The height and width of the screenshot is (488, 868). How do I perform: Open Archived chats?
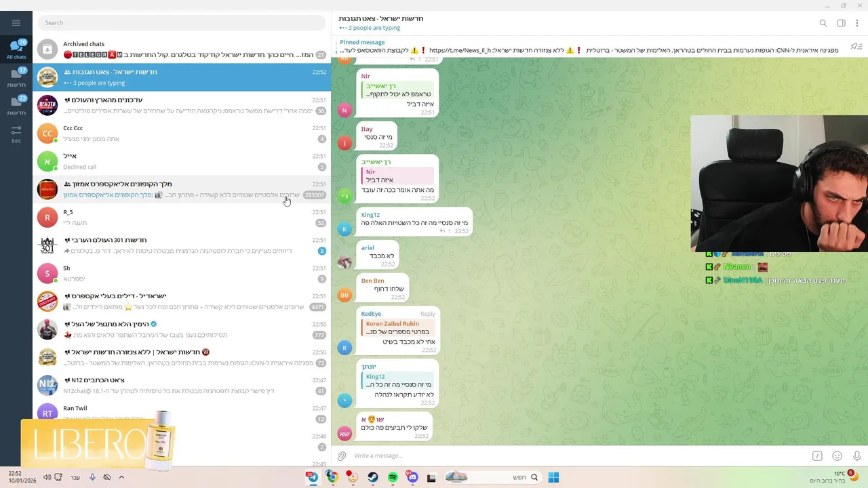pyautogui.click(x=182, y=49)
